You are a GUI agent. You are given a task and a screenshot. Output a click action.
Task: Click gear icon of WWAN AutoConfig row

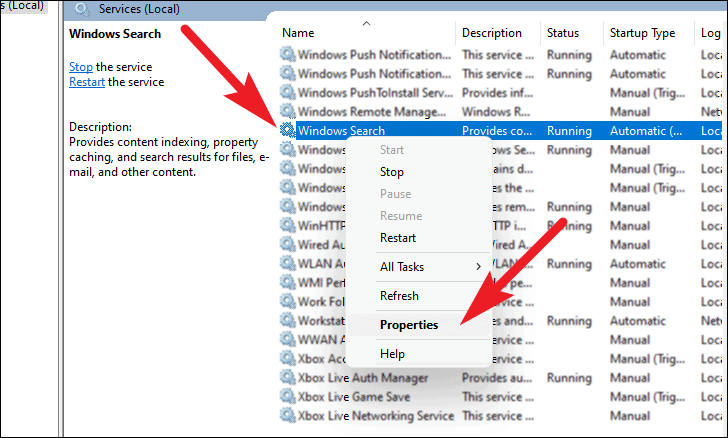287,340
